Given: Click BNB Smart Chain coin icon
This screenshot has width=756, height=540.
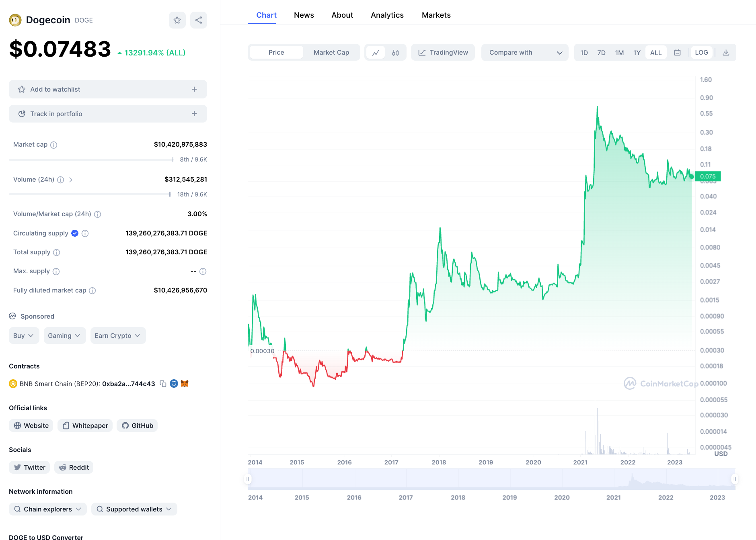Looking at the screenshot, I should 13,384.
